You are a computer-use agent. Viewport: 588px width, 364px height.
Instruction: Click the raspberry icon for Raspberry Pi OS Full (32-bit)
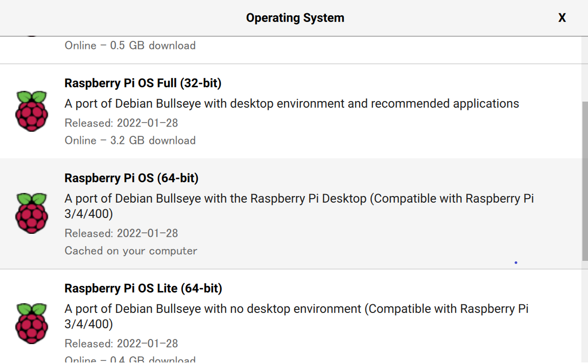[32, 111]
